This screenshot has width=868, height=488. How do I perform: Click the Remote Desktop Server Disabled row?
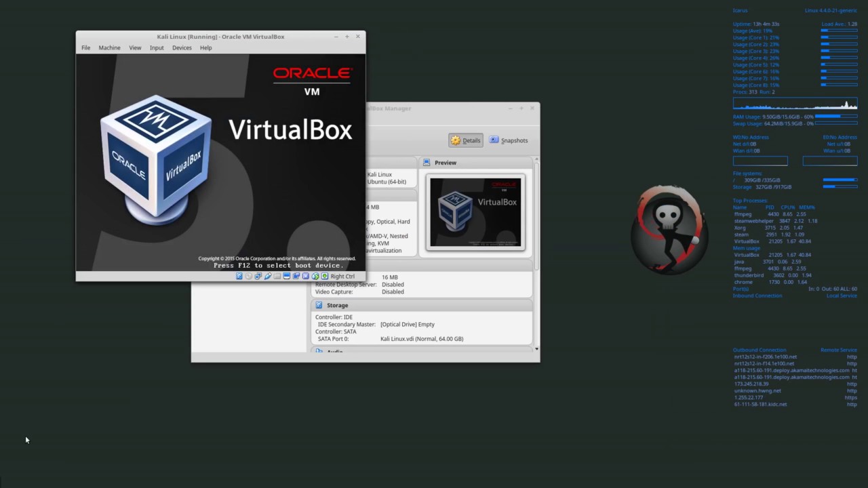(359, 284)
